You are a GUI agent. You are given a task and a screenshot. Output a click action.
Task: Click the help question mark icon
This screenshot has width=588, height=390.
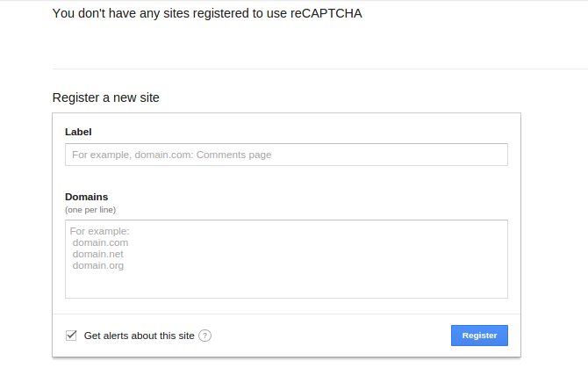tap(204, 336)
